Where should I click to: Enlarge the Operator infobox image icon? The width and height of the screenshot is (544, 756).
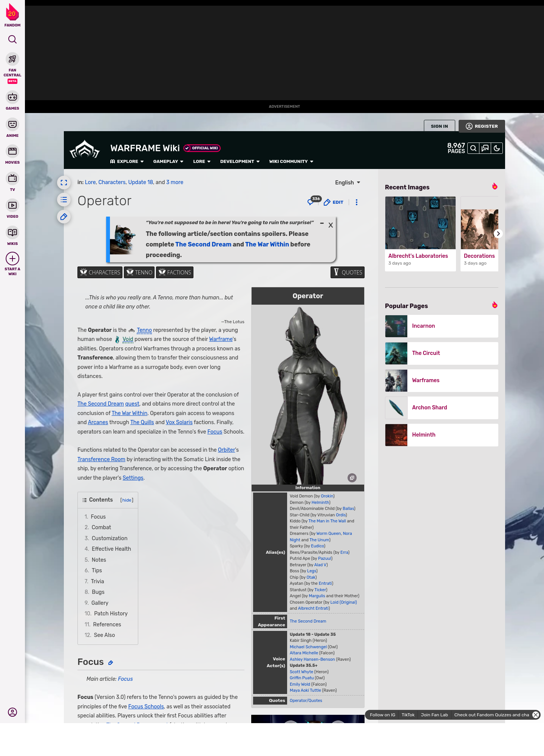tap(352, 478)
